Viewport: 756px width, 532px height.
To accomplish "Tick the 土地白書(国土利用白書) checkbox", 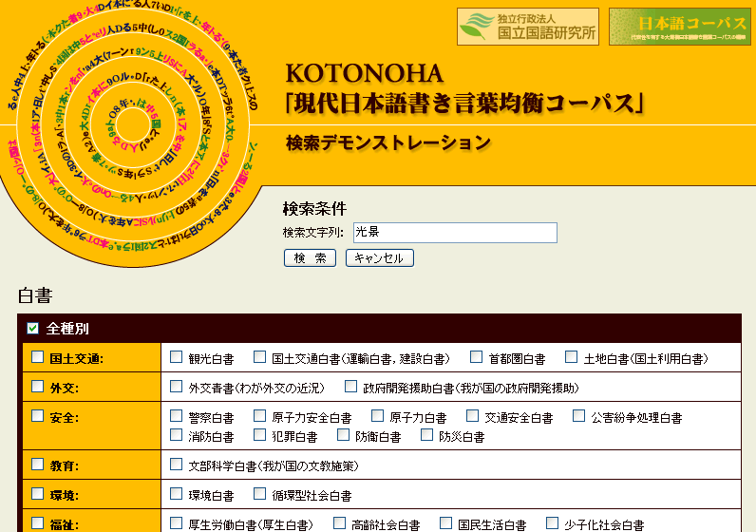I will click(572, 357).
